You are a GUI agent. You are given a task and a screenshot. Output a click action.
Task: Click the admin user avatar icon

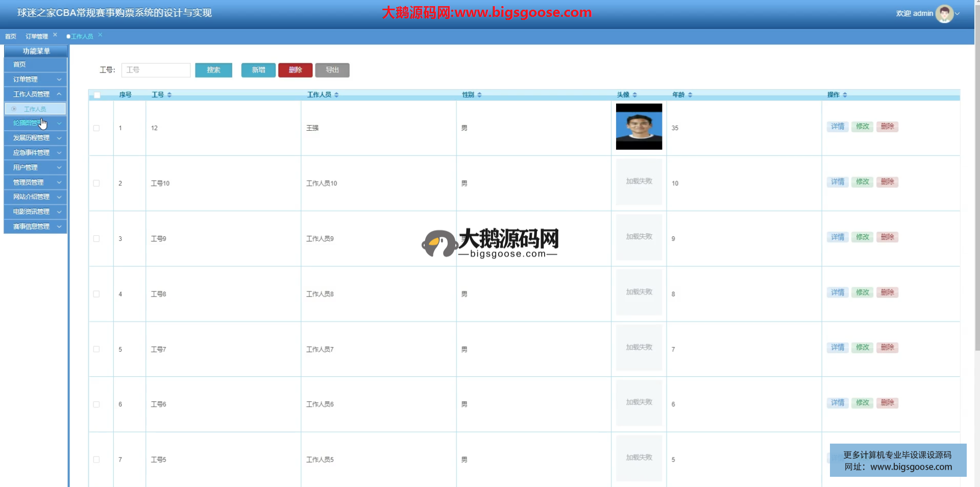(x=944, y=14)
